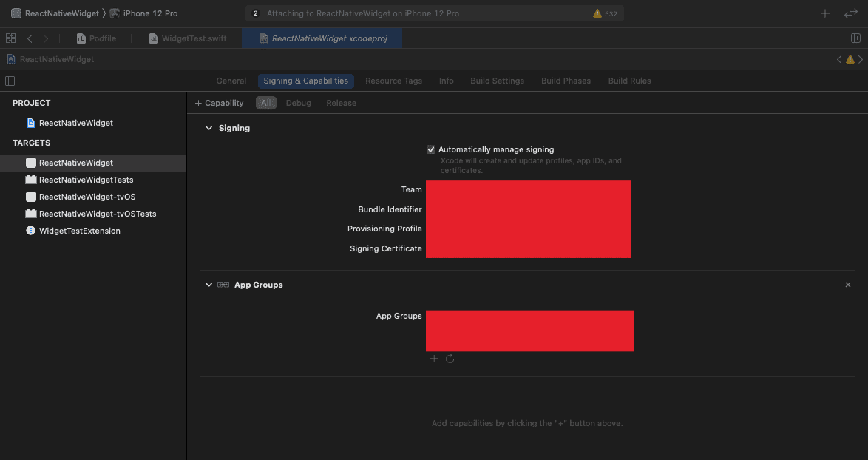The width and height of the screenshot is (868, 460).
Task: Click the + Capability button
Action: 219,103
